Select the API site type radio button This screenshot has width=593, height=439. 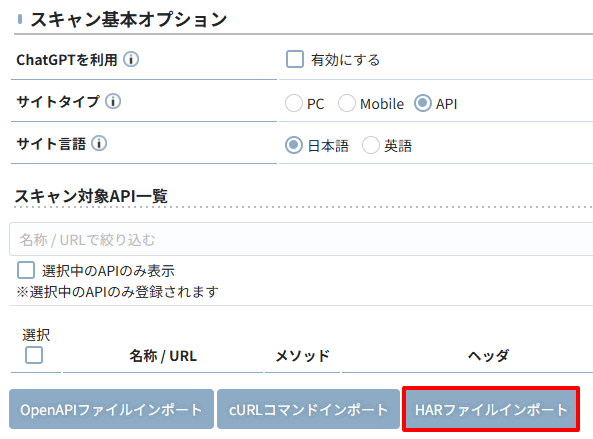[423, 103]
